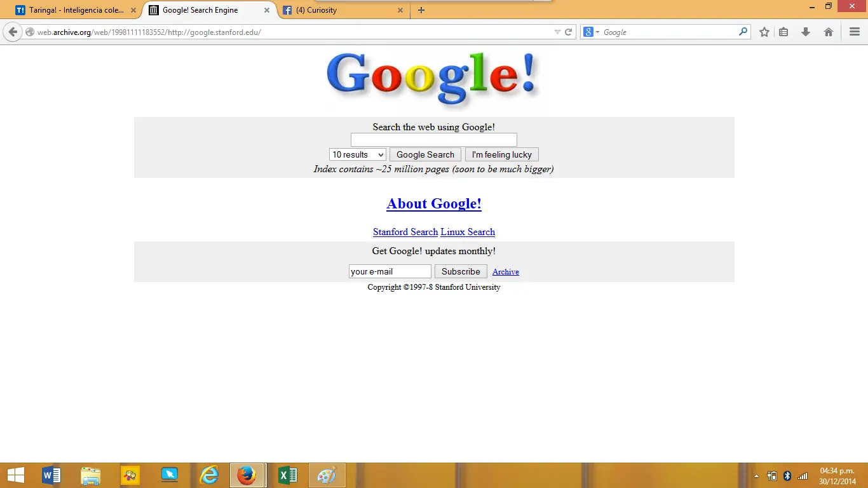The width and height of the screenshot is (868, 488).
Task: Open the yellow-tile app on the taskbar
Action: coord(130,475)
